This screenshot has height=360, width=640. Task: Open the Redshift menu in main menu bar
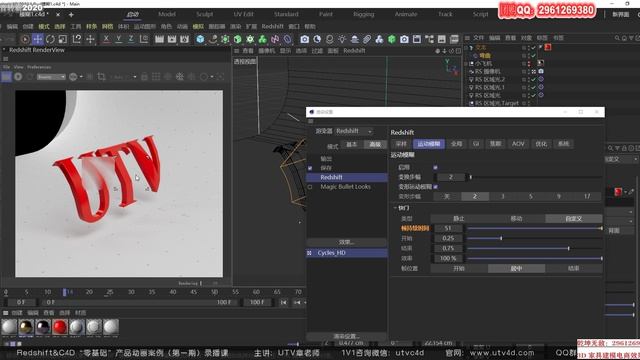[272, 27]
